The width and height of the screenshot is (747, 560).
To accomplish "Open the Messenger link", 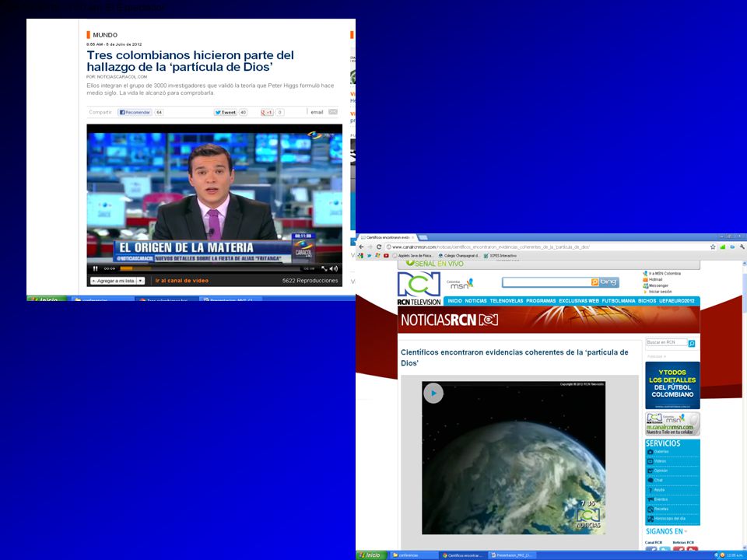I will point(655,285).
